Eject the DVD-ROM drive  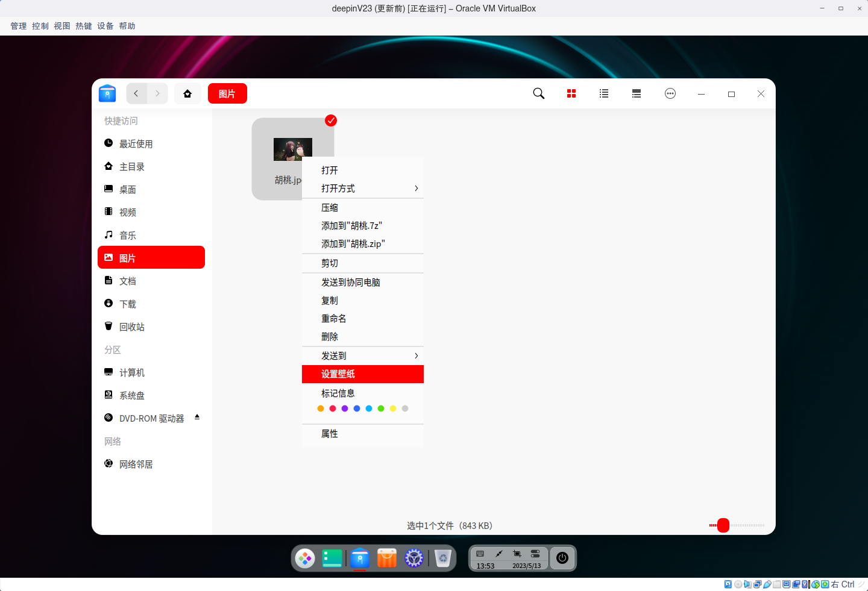coord(197,416)
